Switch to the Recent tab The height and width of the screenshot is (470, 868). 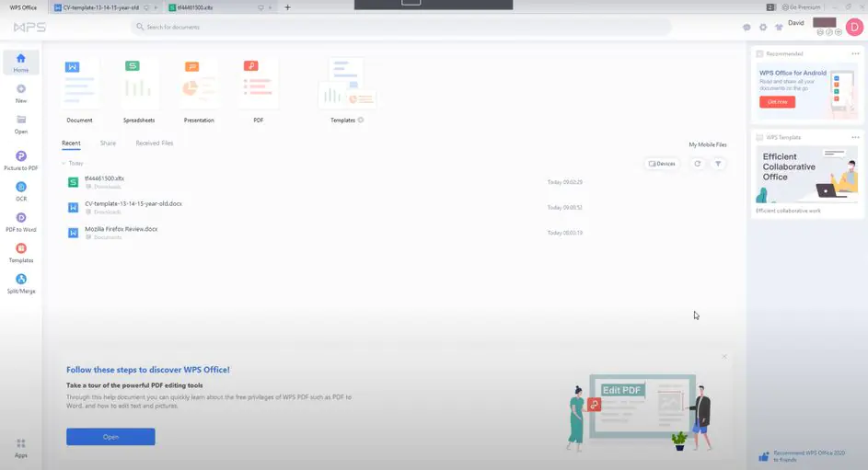tap(71, 143)
